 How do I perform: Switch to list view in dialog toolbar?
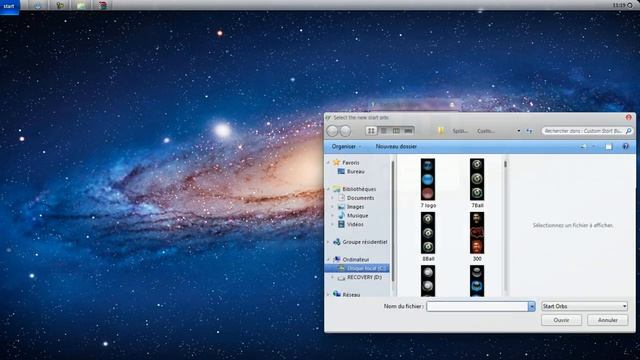point(384,131)
